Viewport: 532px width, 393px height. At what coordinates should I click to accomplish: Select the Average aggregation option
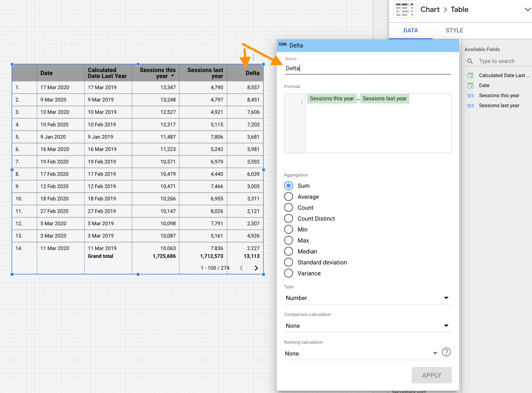(289, 197)
